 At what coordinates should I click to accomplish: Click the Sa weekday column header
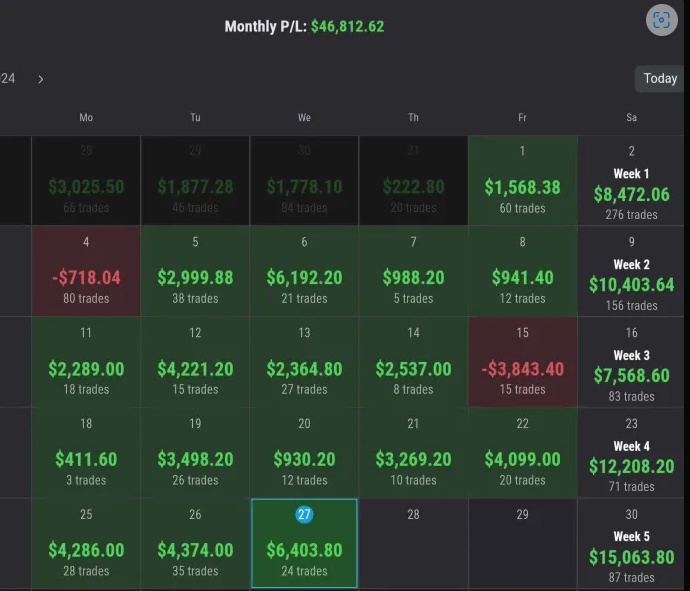[x=631, y=117]
